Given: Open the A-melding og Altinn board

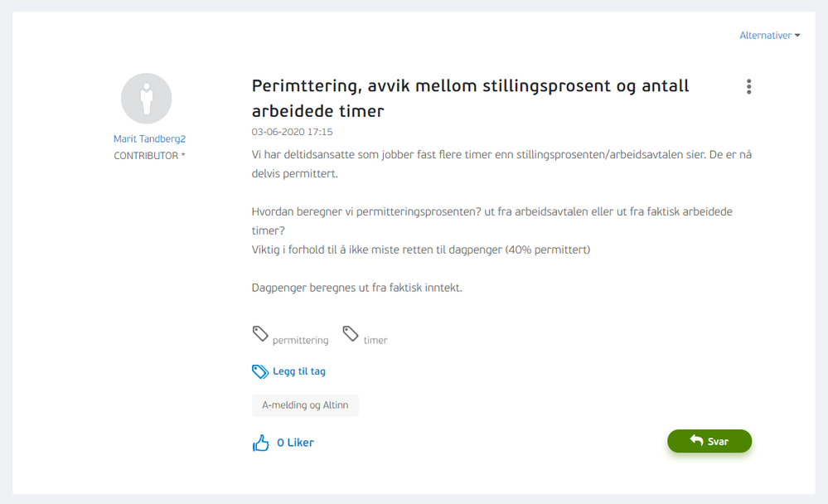Looking at the screenshot, I should pos(305,405).
